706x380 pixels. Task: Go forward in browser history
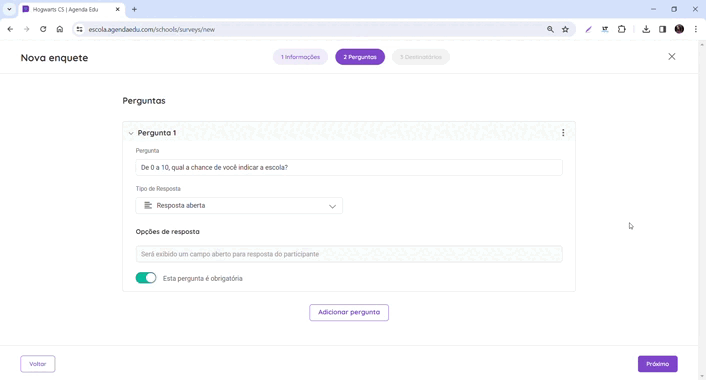click(x=27, y=29)
